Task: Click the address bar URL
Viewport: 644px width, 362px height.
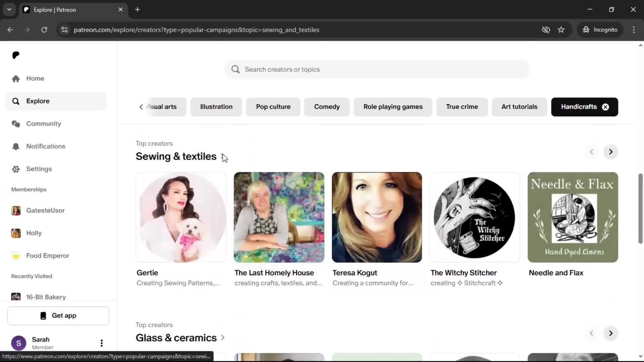Action: [x=197, y=30]
